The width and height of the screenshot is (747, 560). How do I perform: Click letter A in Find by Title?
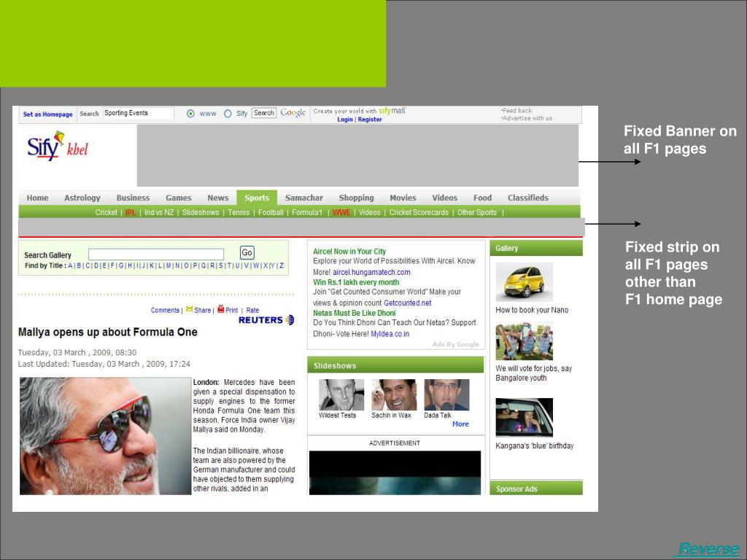70,265
